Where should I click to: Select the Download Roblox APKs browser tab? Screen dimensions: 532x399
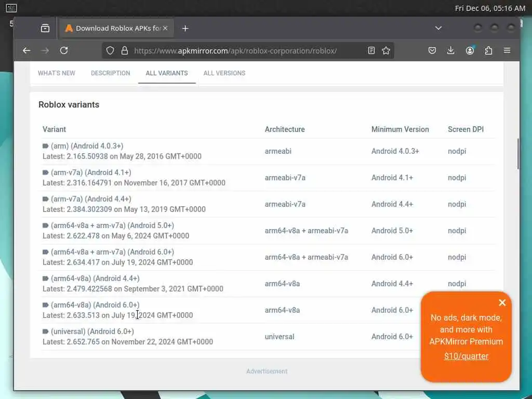[x=117, y=28]
